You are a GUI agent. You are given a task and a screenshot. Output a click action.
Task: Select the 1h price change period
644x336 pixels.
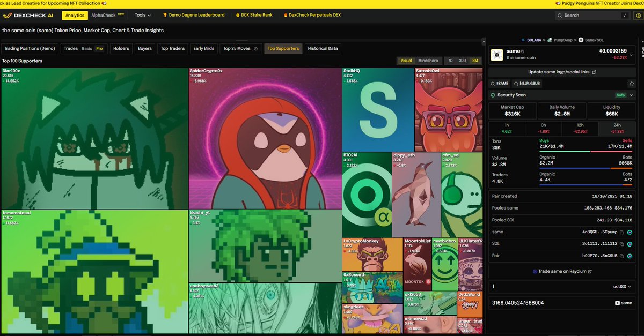pos(507,128)
